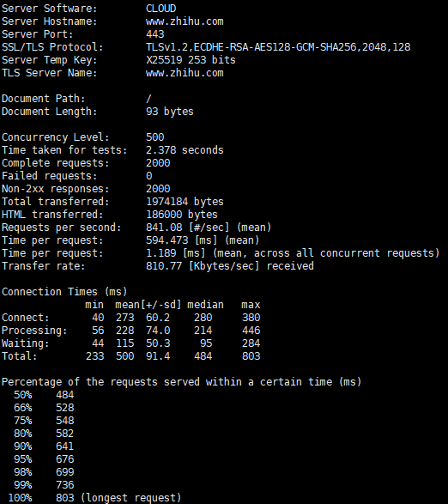The width and height of the screenshot is (448, 504).
Task: Select the Server Port 443 text
Action: (154, 34)
